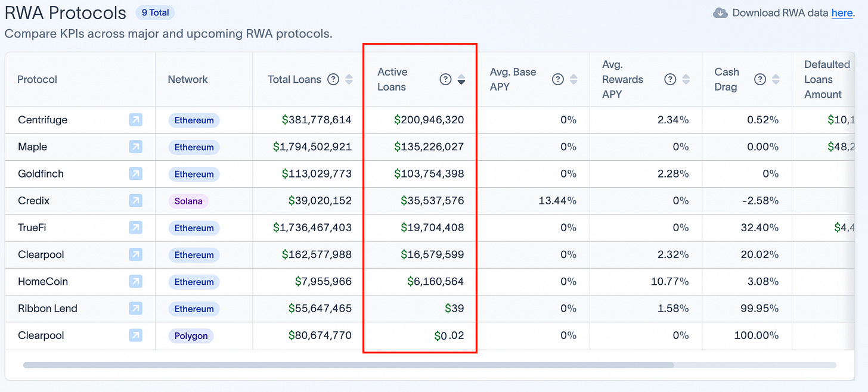The image size is (868, 392).
Task: Click TrueFi cash drag 32.40%
Action: pyautogui.click(x=759, y=228)
